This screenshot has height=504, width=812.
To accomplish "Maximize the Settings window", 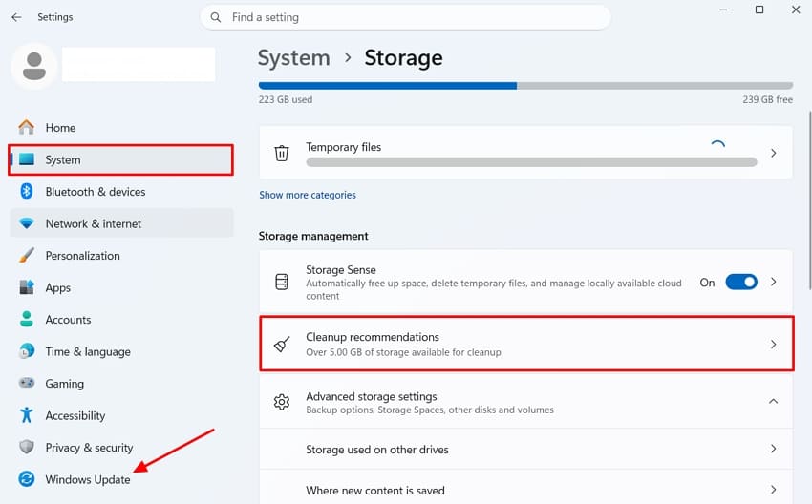I will 759,10.
